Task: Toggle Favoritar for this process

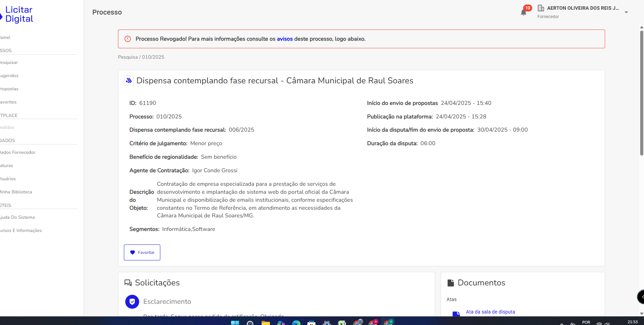Action: (x=142, y=252)
